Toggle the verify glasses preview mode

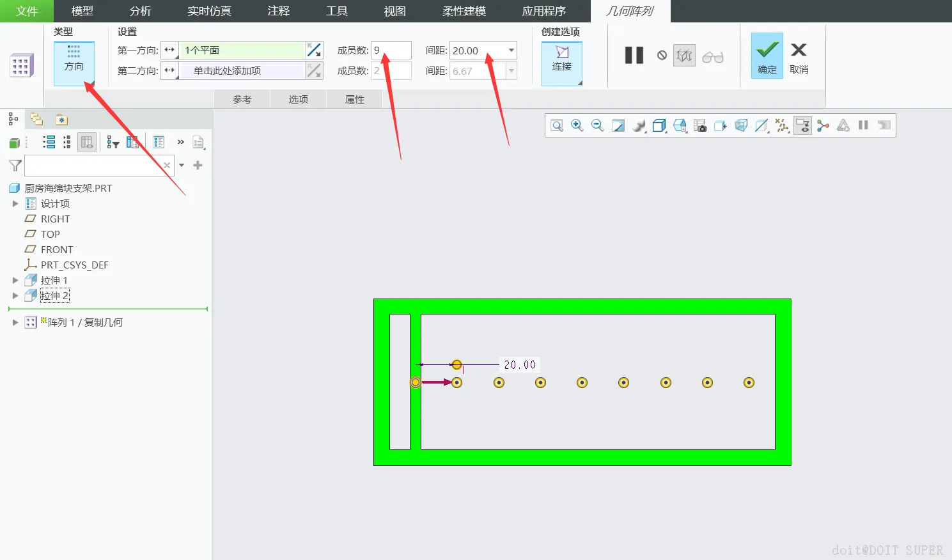coord(712,57)
